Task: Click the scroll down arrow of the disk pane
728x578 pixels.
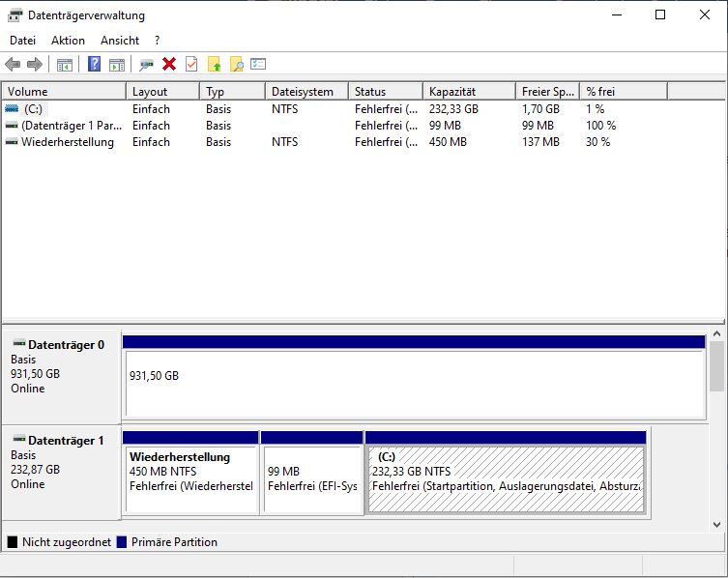Action: tap(716, 525)
